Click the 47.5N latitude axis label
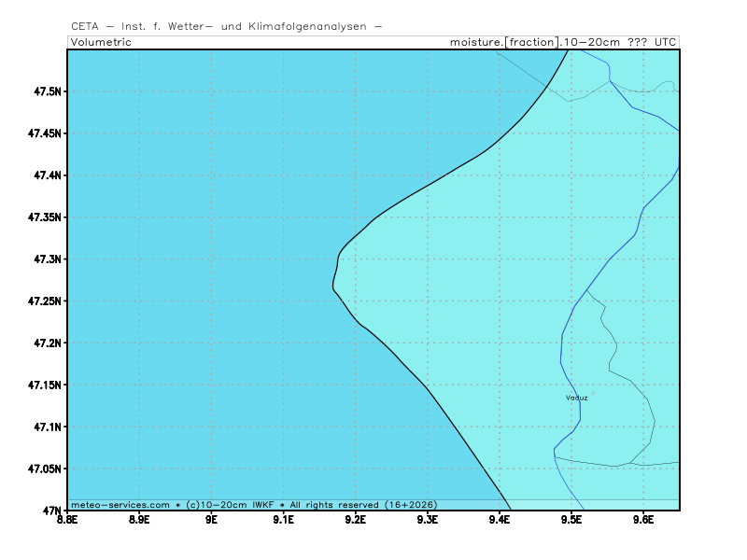Image resolution: width=747 pixels, height=560 pixels. click(45, 91)
